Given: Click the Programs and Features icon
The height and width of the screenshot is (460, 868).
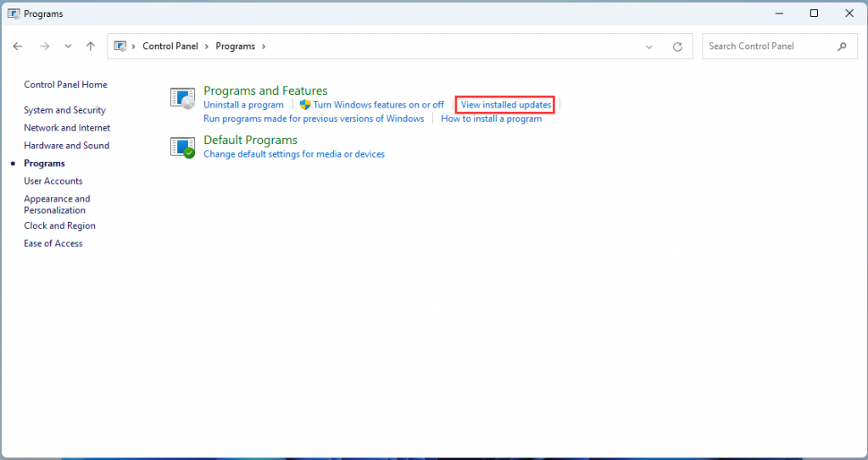Looking at the screenshot, I should pos(183,98).
